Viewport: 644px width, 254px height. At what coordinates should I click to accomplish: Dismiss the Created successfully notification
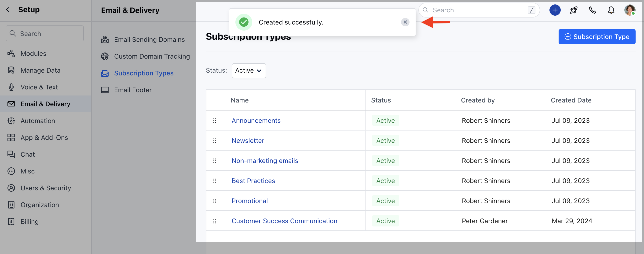405,22
